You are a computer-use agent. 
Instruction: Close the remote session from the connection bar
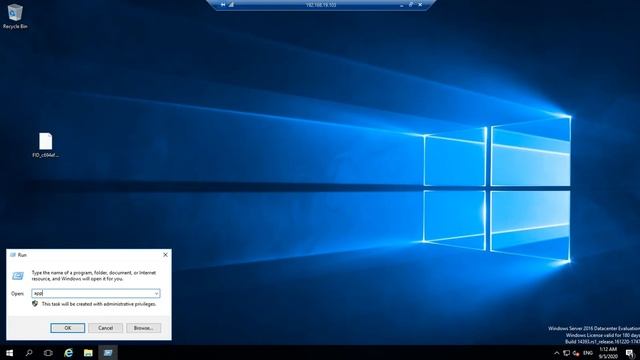coord(420,4)
